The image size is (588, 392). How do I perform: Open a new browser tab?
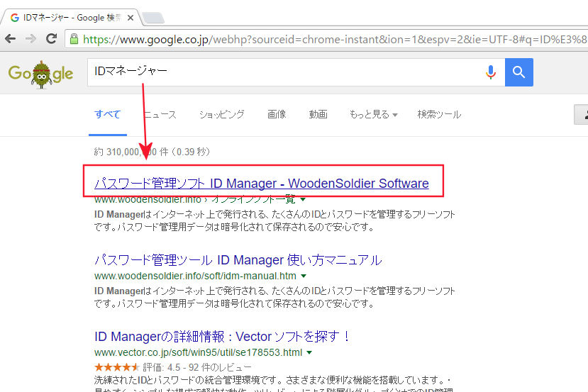click(x=153, y=18)
